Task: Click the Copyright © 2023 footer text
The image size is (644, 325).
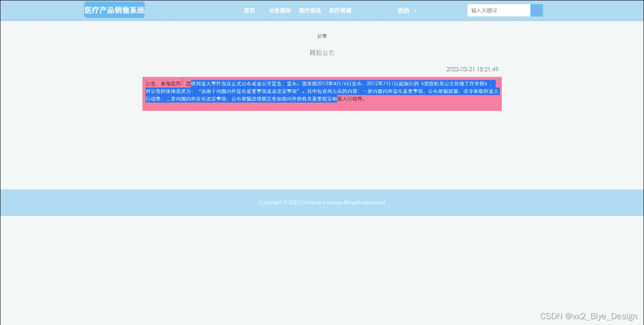Action: [322, 203]
